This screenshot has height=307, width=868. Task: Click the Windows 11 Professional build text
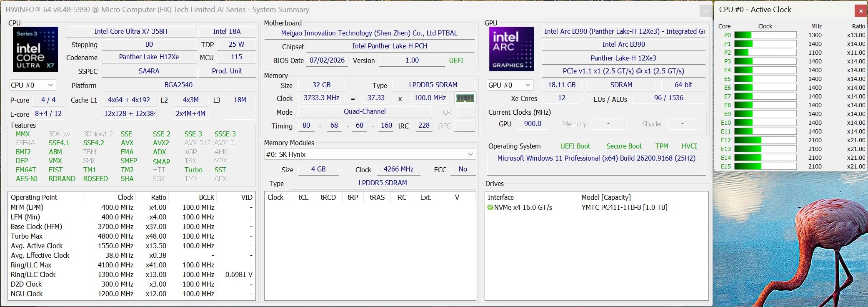coord(596,158)
